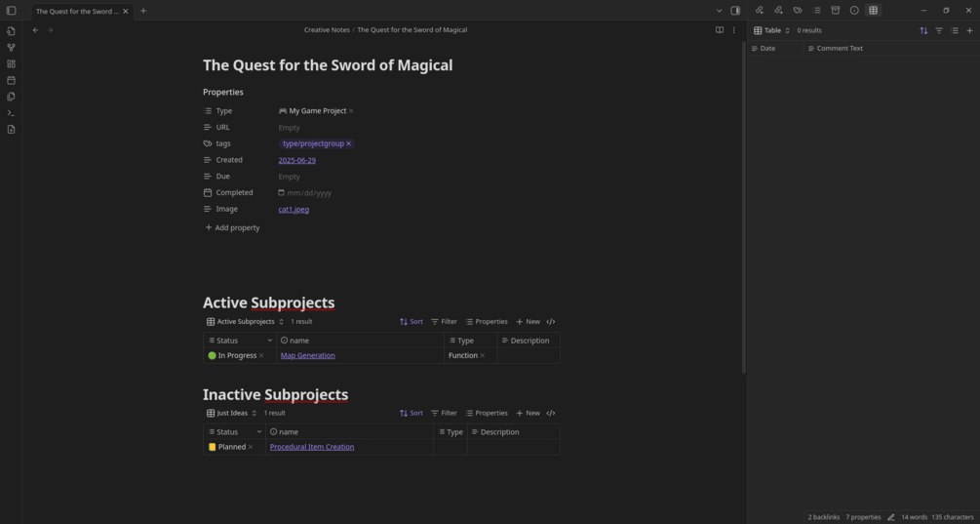
Task: Toggle the left sidebar
Action: coord(11,11)
